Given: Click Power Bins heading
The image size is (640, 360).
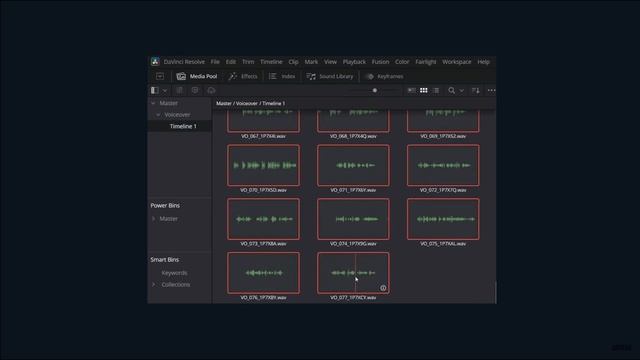Looking at the screenshot, I should click(165, 205).
